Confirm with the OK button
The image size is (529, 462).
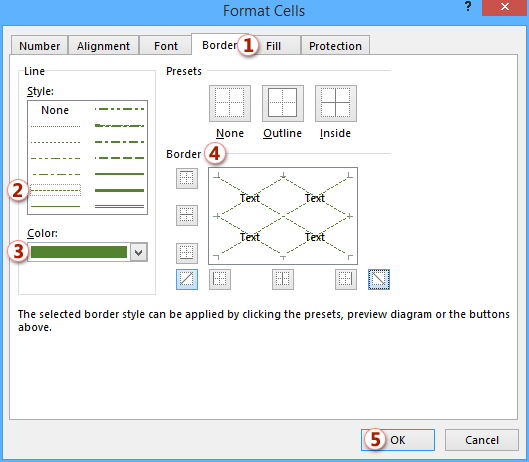coord(398,440)
